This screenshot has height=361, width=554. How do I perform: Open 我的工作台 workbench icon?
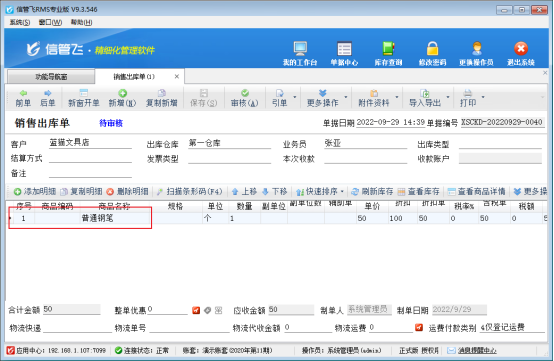pos(300,53)
